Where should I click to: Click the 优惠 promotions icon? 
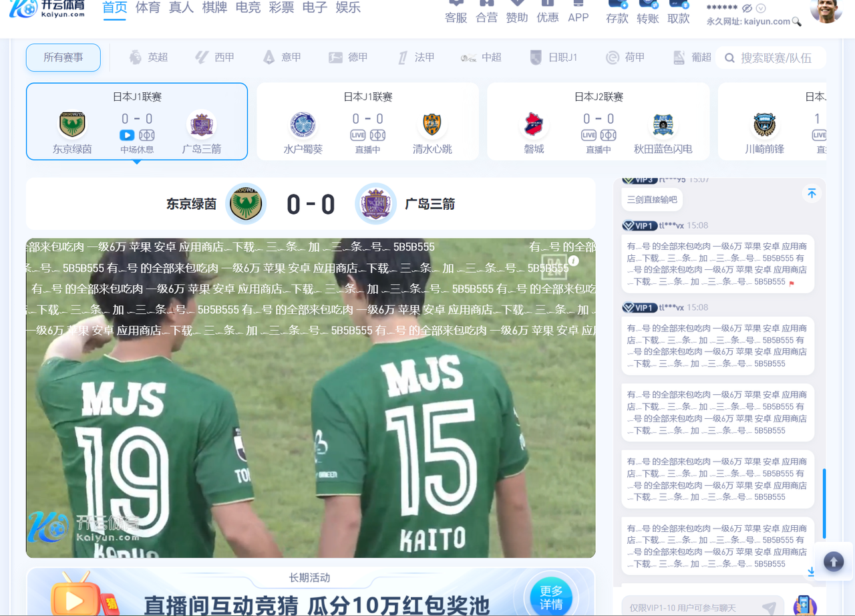coord(548,11)
